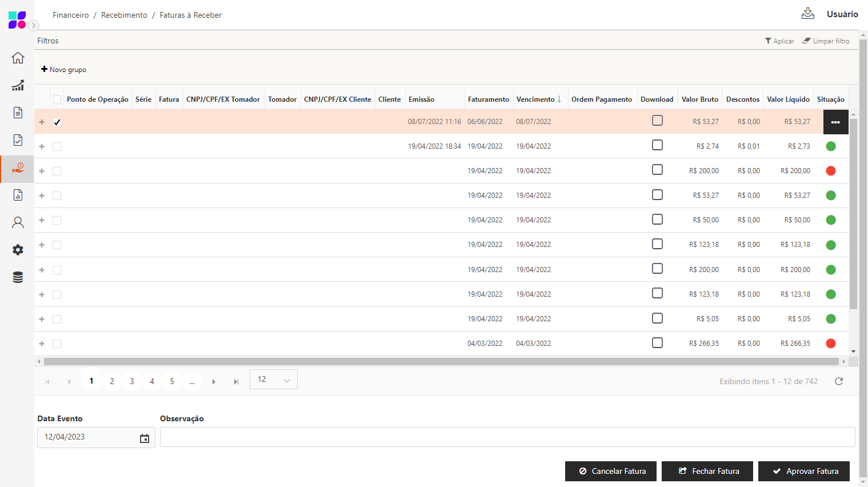This screenshot has width=868, height=487.
Task: Go to page 3 in pagination
Action: (132, 381)
